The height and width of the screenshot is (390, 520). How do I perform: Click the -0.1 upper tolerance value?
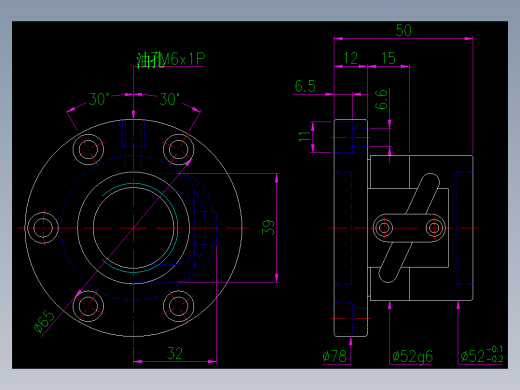[495, 349]
